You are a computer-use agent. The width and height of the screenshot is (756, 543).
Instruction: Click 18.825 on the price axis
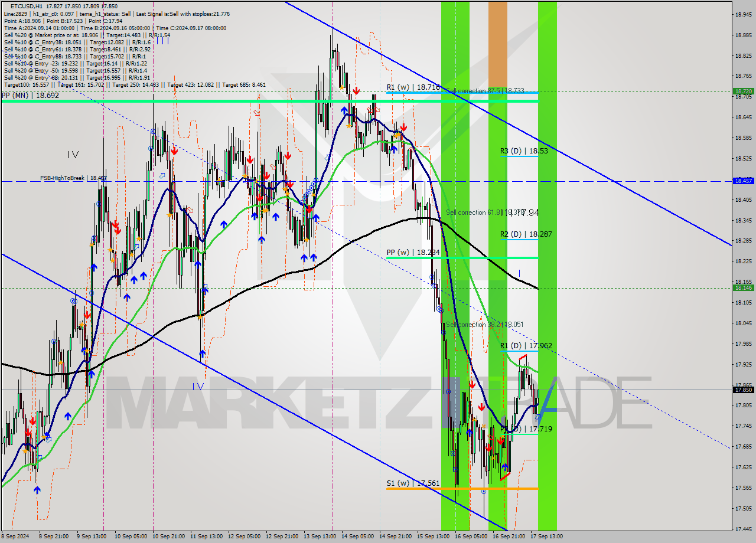point(743,55)
